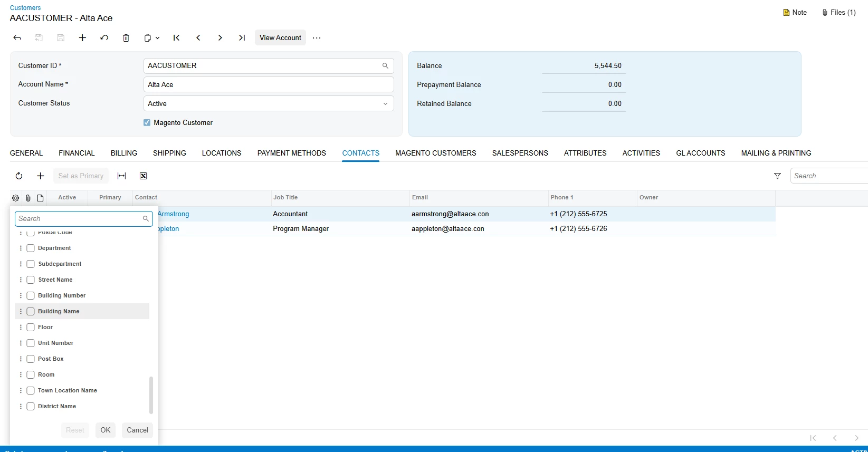This screenshot has height=452, width=868.
Task: Open Files (1) attachments
Action: pyautogui.click(x=839, y=13)
